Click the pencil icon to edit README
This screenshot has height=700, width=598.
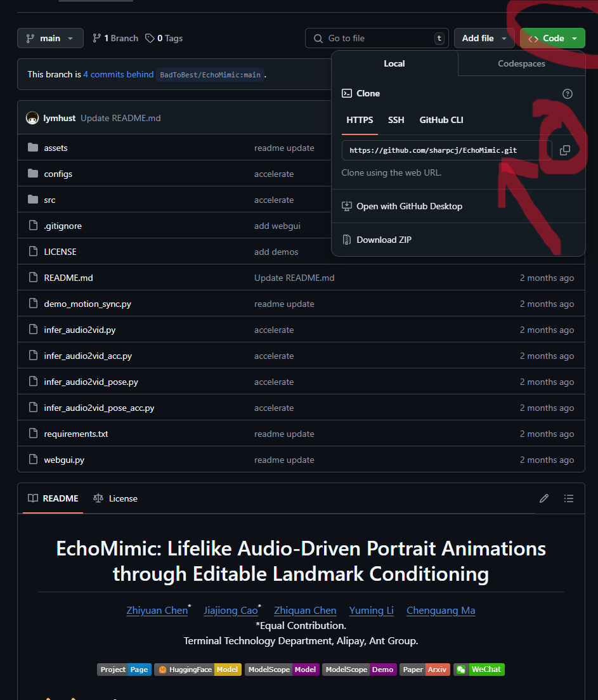543,498
